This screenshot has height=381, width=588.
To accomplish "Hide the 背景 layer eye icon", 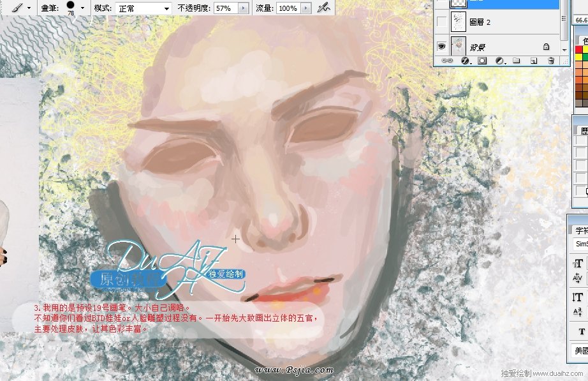I will (x=441, y=47).
